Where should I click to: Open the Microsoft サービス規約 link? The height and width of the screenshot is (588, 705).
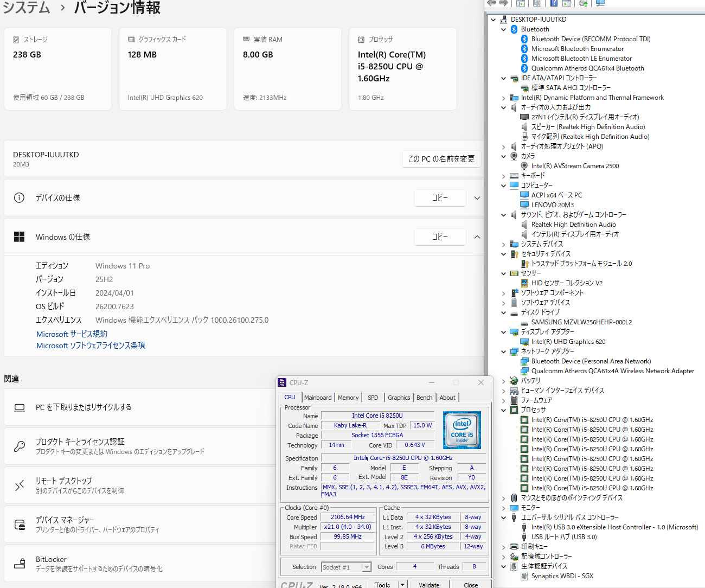click(72, 334)
